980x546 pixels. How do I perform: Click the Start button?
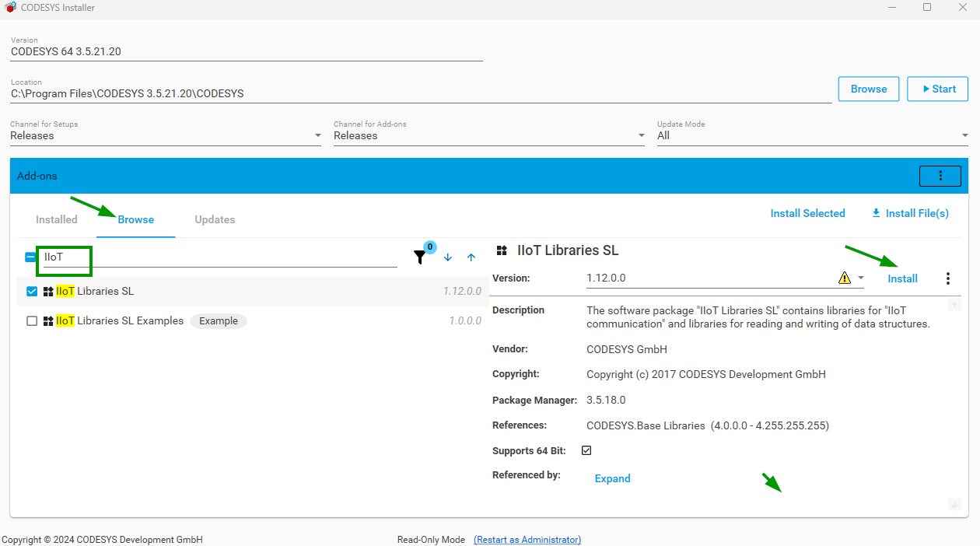[x=937, y=89]
